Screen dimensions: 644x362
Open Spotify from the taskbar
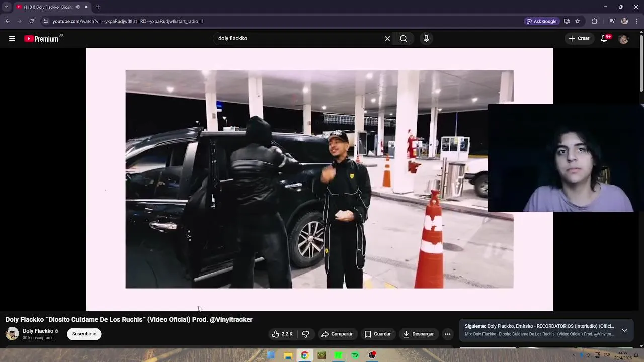[355, 355]
